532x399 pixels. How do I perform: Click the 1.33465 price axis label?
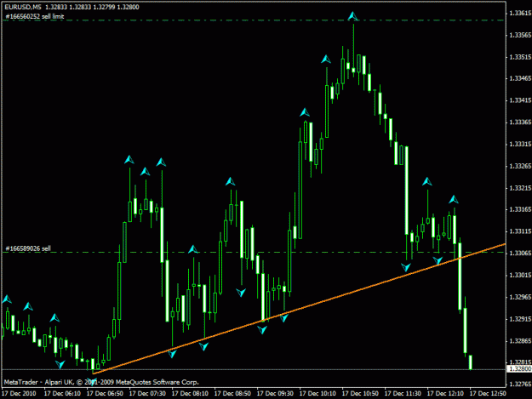pos(520,78)
